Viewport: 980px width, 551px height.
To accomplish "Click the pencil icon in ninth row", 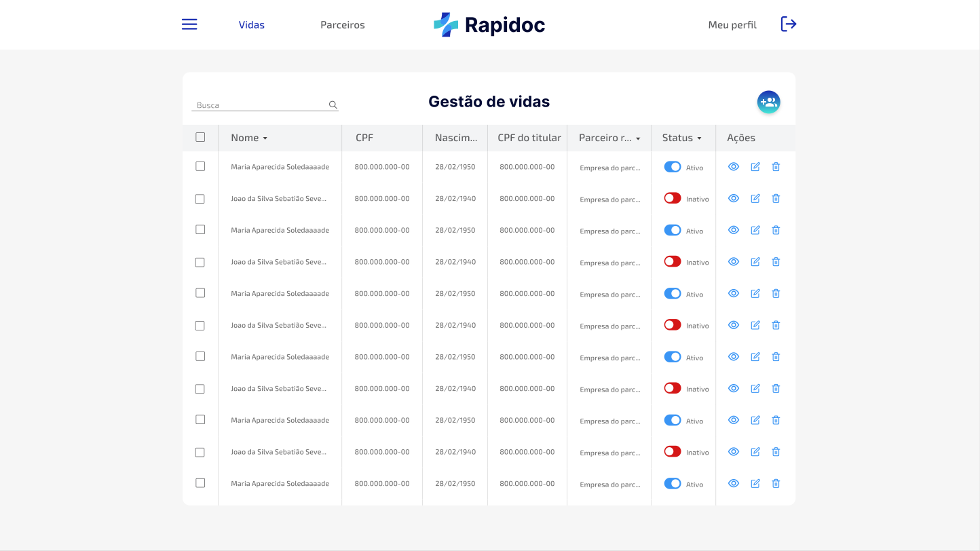I will (x=755, y=420).
